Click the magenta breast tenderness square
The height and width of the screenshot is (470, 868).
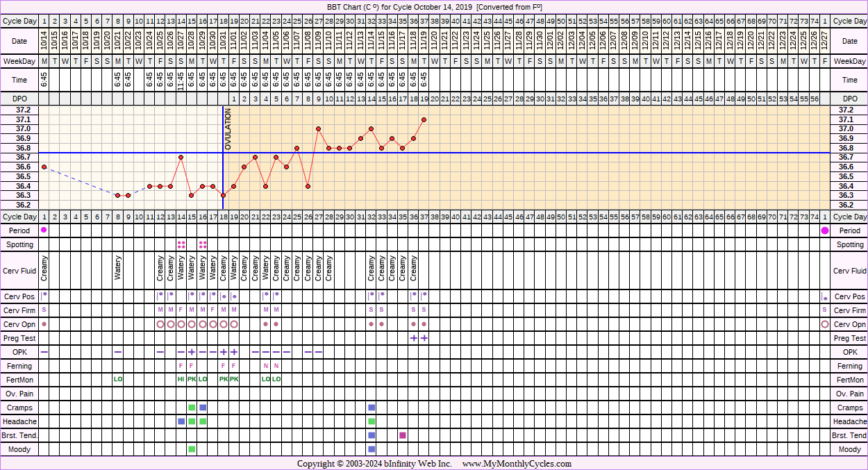403,435
